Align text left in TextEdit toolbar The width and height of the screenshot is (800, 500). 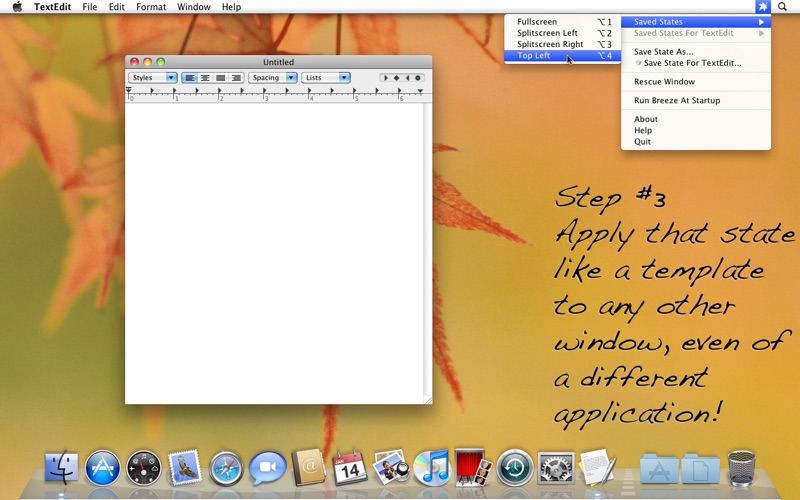pos(190,78)
